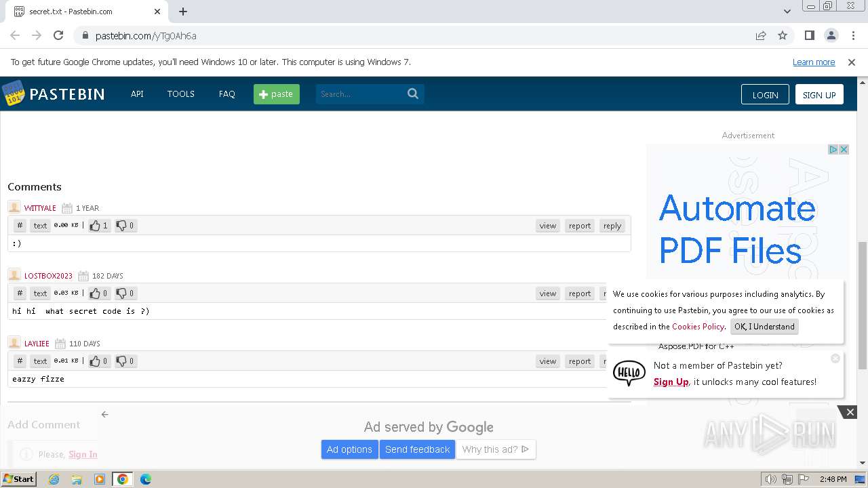Open a new browser tab
The image size is (868, 488).
click(x=183, y=12)
